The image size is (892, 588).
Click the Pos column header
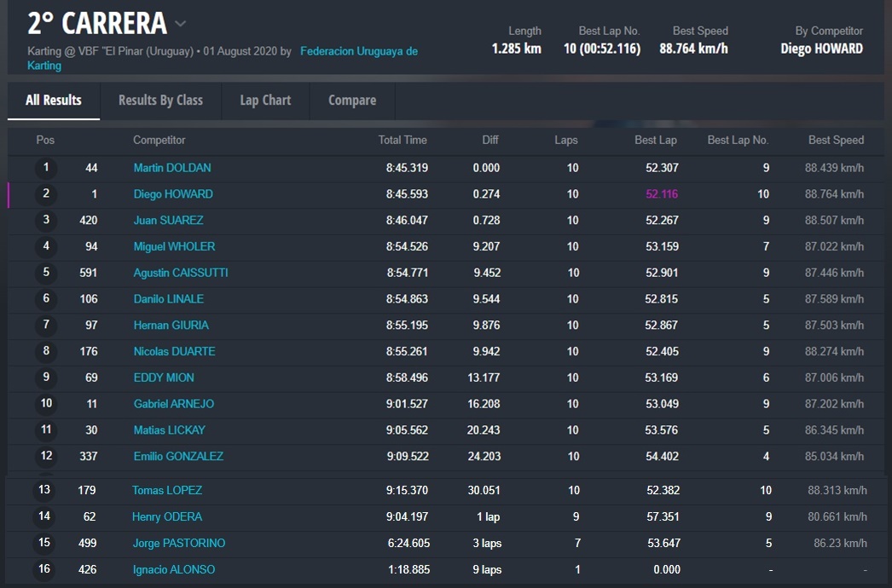(45, 141)
